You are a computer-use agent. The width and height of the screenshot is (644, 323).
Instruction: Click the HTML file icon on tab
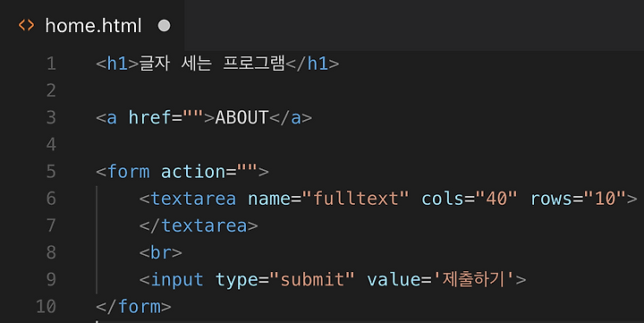(x=26, y=25)
